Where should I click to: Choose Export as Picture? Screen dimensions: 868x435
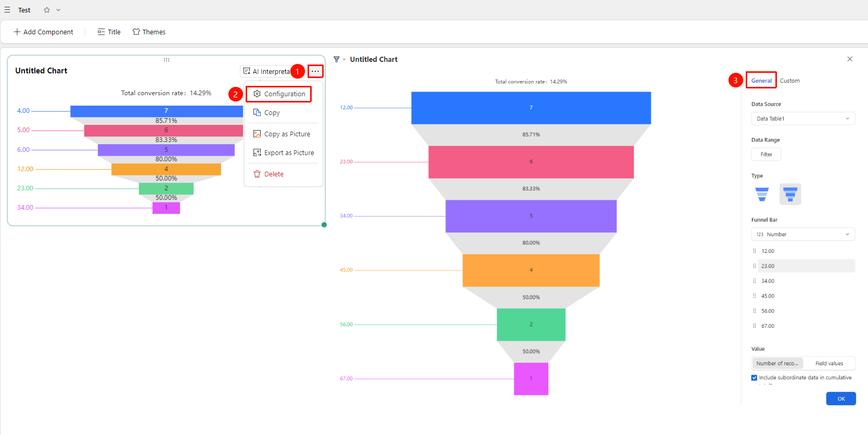284,152
